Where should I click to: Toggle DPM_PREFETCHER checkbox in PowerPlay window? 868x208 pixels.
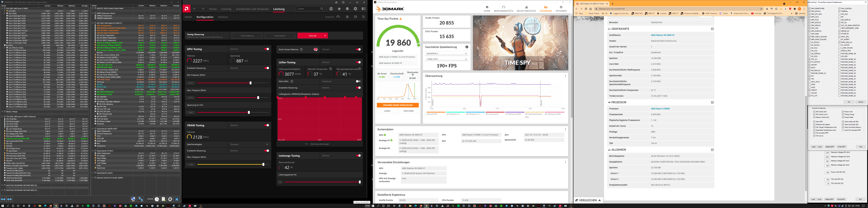(x=810, y=8)
